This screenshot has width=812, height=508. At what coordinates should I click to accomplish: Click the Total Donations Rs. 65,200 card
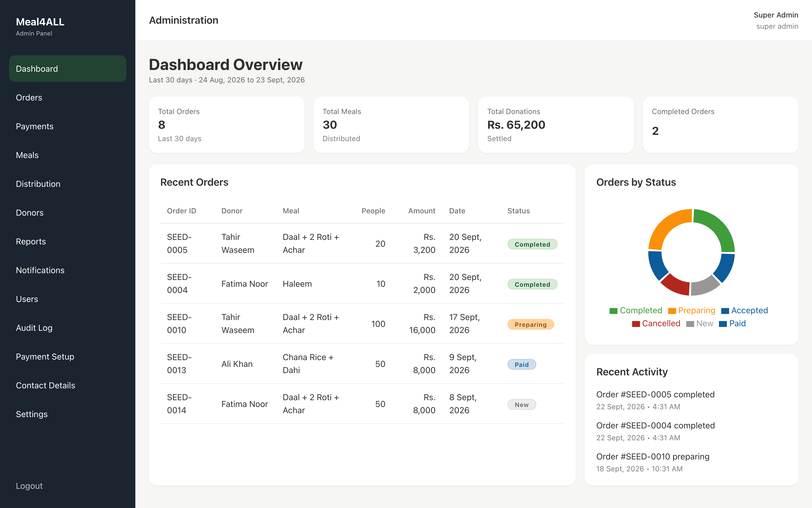pos(556,125)
